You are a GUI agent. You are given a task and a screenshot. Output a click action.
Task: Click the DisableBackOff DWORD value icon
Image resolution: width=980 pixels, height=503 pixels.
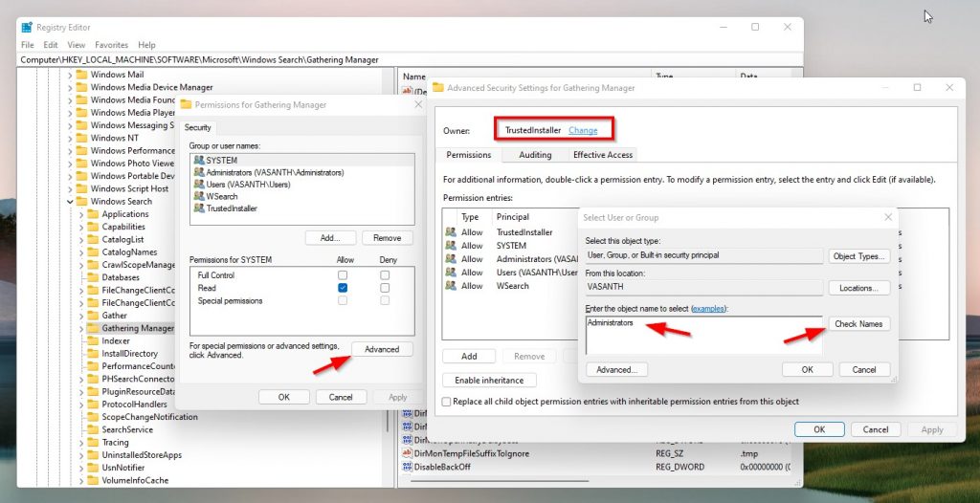(x=407, y=467)
